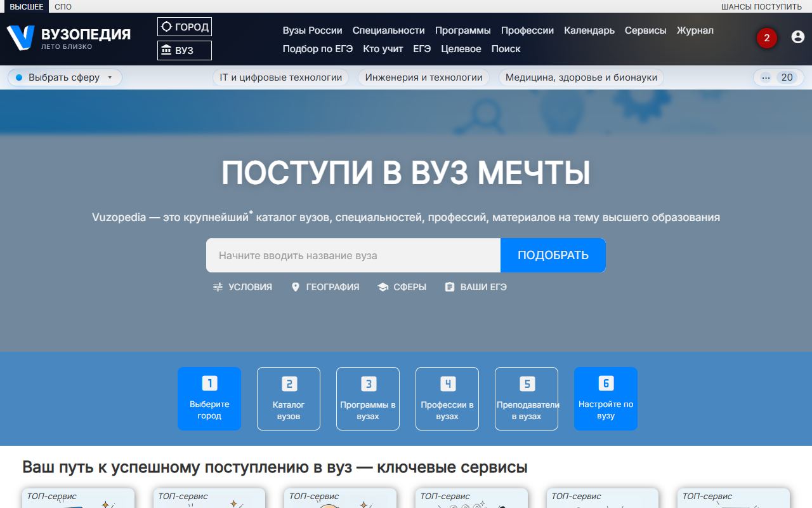The image size is (812, 508).
Task: Switch to the ВЫСШЕЕ tab
Action: 27,6
